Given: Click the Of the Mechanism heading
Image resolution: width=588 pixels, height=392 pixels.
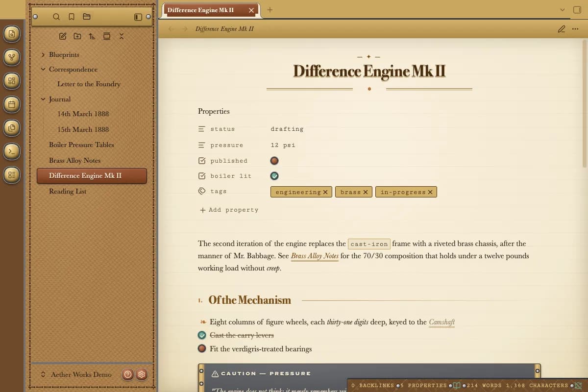Looking at the screenshot, I should tap(249, 300).
